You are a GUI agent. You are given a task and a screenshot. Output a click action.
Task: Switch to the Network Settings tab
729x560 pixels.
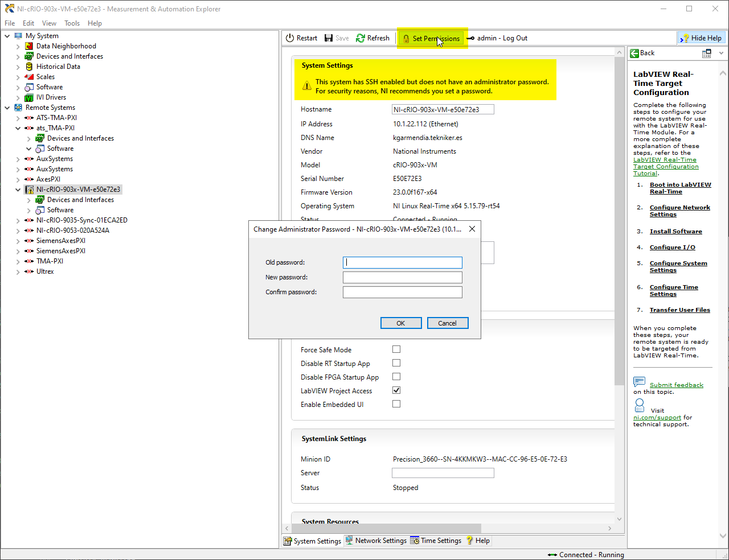click(376, 541)
